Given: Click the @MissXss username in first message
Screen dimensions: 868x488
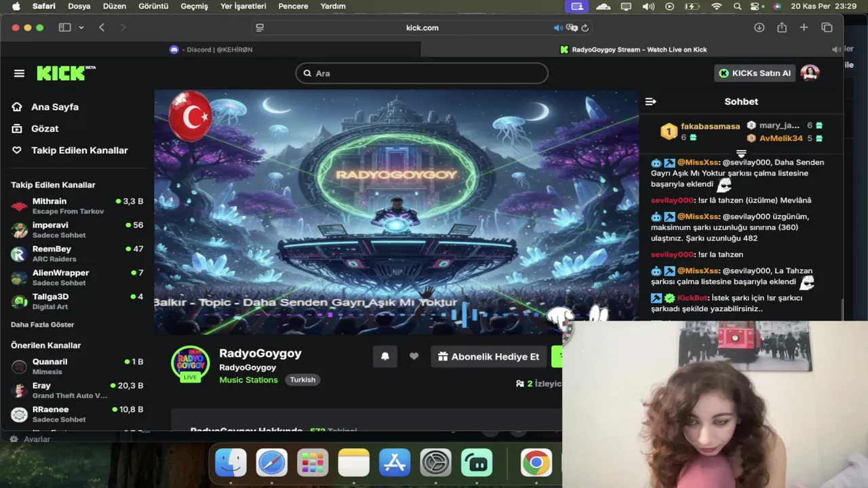Looking at the screenshot, I should (697, 163).
